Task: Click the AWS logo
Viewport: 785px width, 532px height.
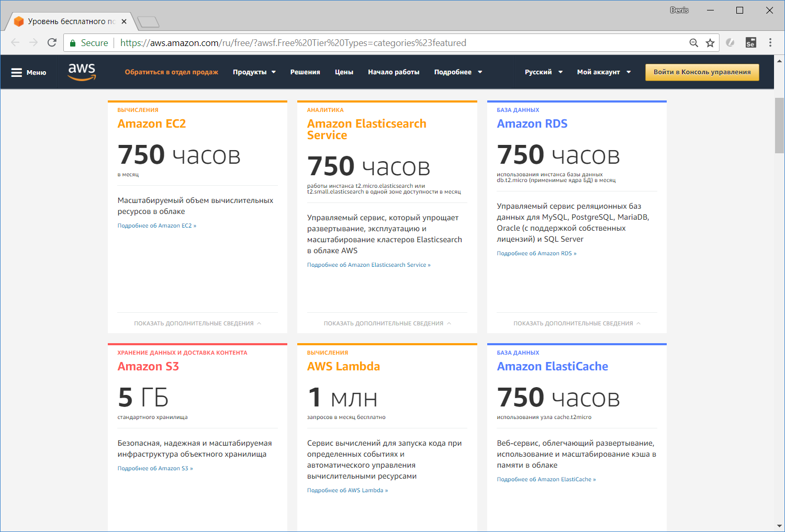Action: tap(82, 72)
